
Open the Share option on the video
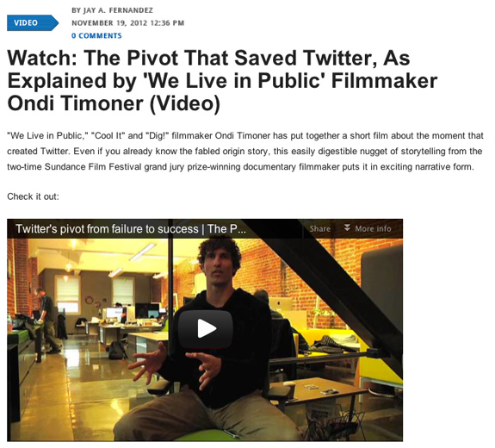click(x=319, y=228)
